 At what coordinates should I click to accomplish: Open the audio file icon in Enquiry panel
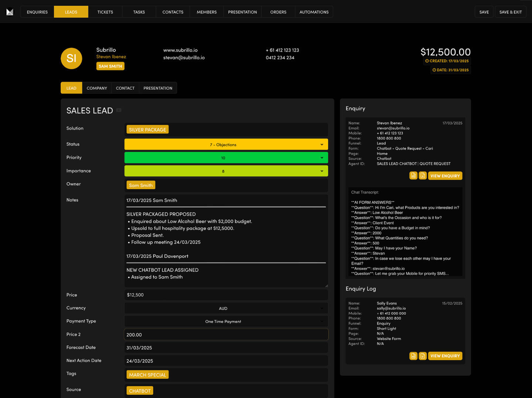[x=413, y=176]
